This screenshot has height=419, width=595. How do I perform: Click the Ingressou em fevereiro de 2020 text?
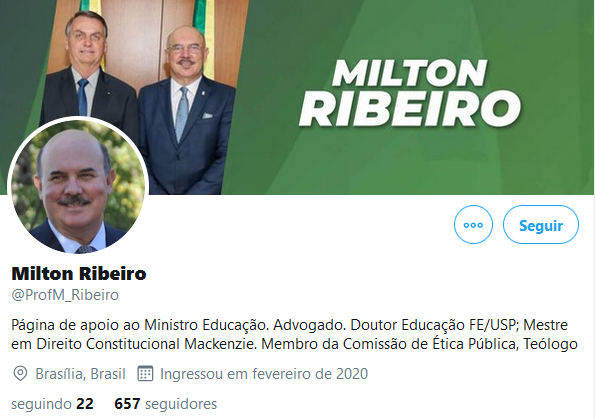tap(264, 374)
